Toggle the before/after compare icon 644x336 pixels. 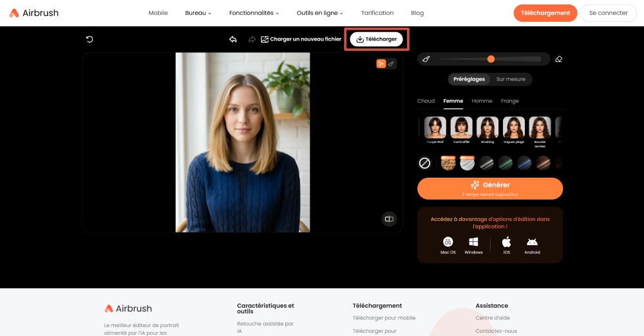tap(389, 219)
